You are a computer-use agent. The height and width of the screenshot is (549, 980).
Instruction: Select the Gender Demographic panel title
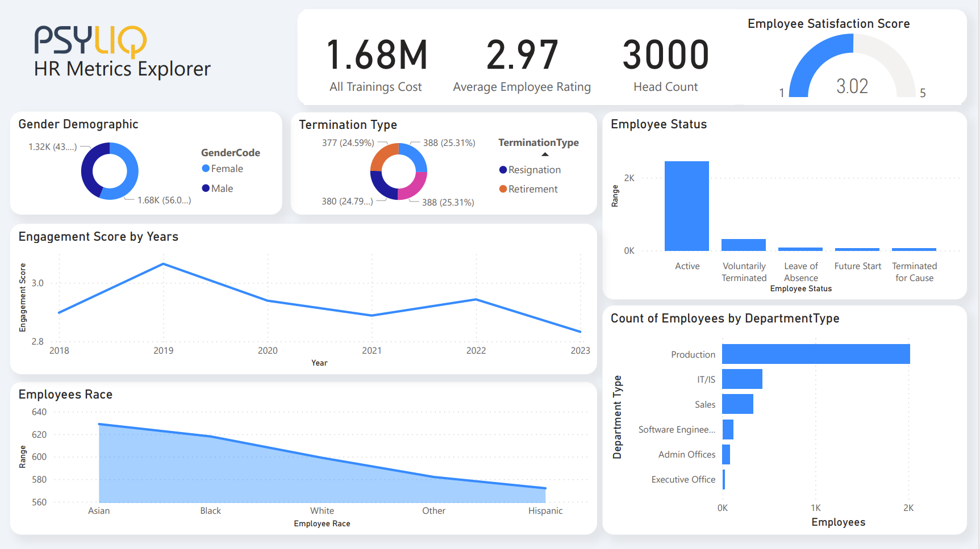pyautogui.click(x=78, y=124)
